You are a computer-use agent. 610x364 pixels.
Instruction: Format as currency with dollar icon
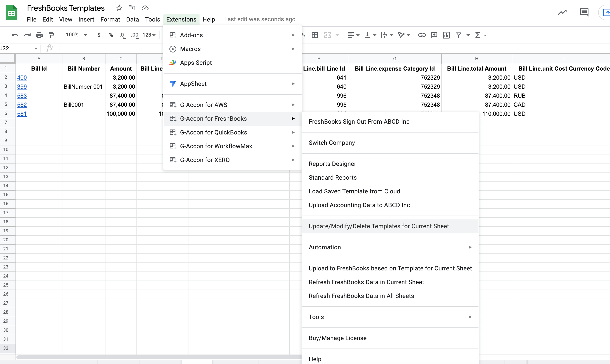[99, 35]
